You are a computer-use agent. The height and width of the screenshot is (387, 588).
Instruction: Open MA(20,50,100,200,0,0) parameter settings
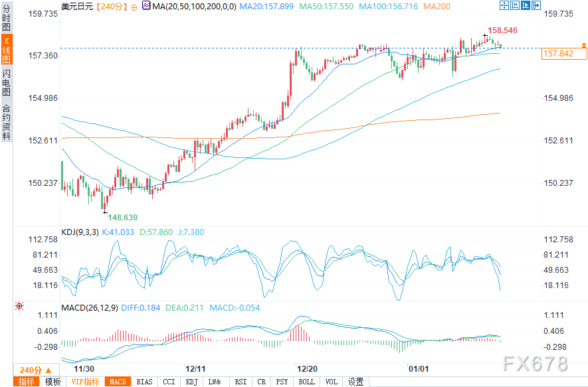coord(194,7)
